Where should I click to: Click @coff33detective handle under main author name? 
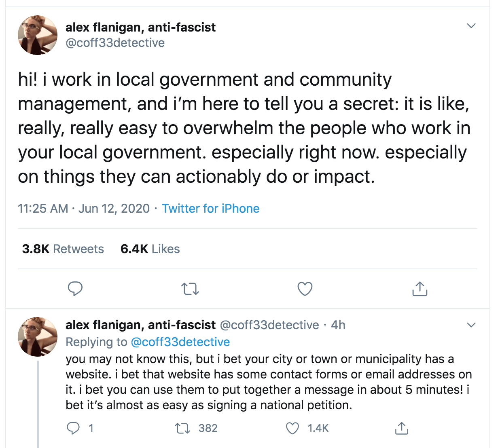tap(115, 43)
